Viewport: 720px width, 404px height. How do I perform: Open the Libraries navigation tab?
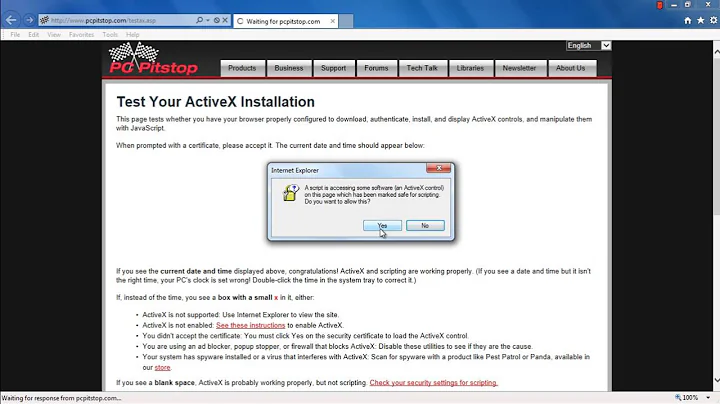coord(470,68)
